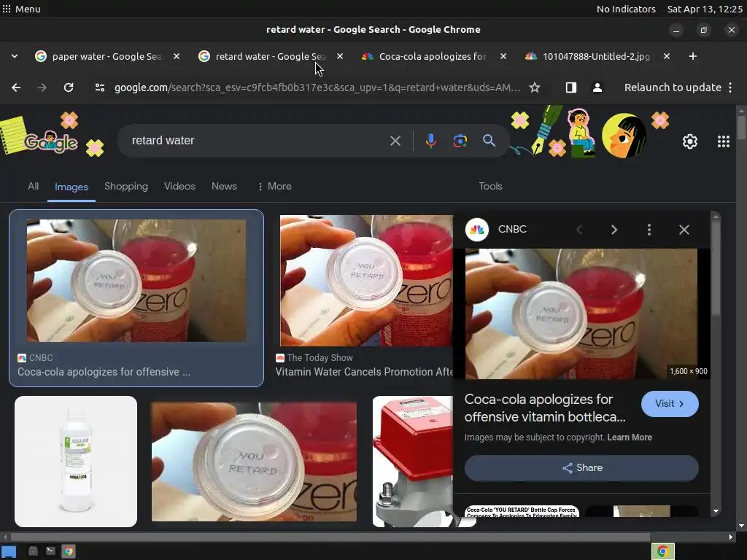Open the Learn More copyright link
747x560 pixels.
click(x=630, y=437)
